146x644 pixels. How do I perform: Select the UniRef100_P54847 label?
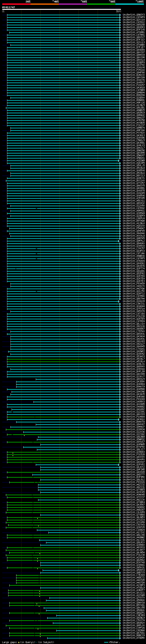coord(134,228)
